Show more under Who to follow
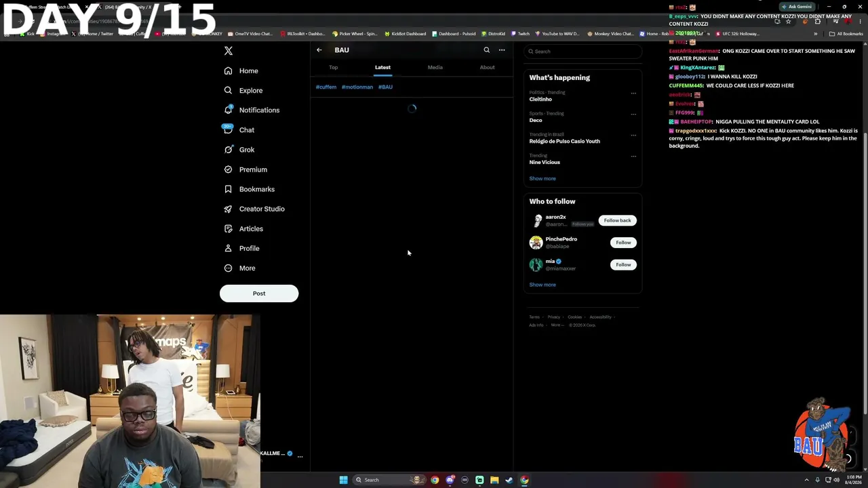 pyautogui.click(x=542, y=285)
